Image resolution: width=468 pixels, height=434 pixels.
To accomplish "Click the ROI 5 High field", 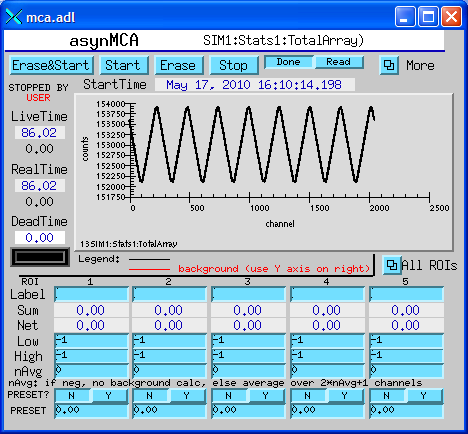I will [407, 356].
